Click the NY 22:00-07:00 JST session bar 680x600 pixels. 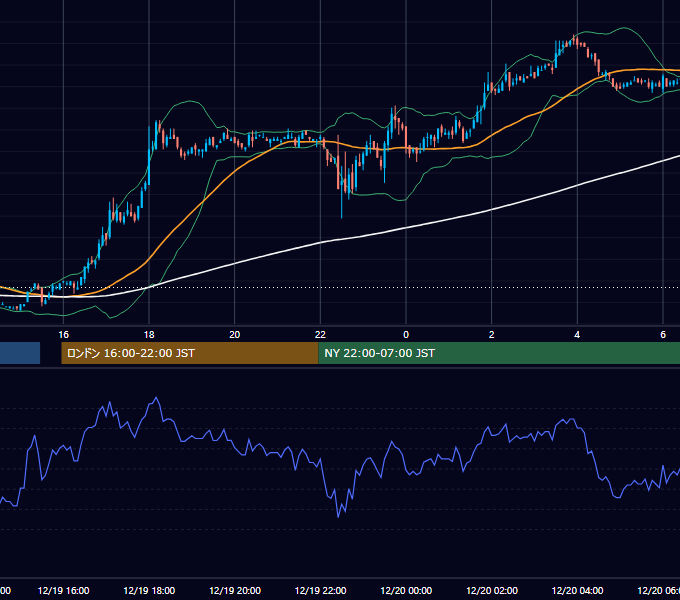point(499,353)
